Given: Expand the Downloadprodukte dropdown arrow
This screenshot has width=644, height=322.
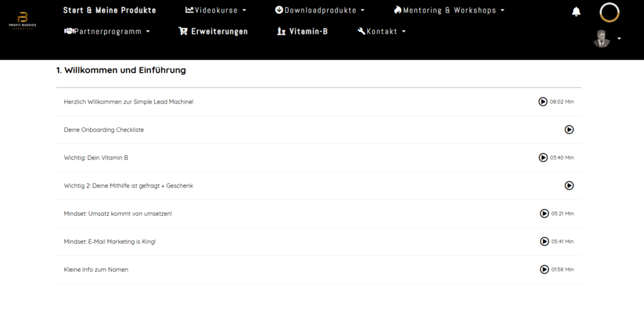Looking at the screenshot, I should 363,10.
